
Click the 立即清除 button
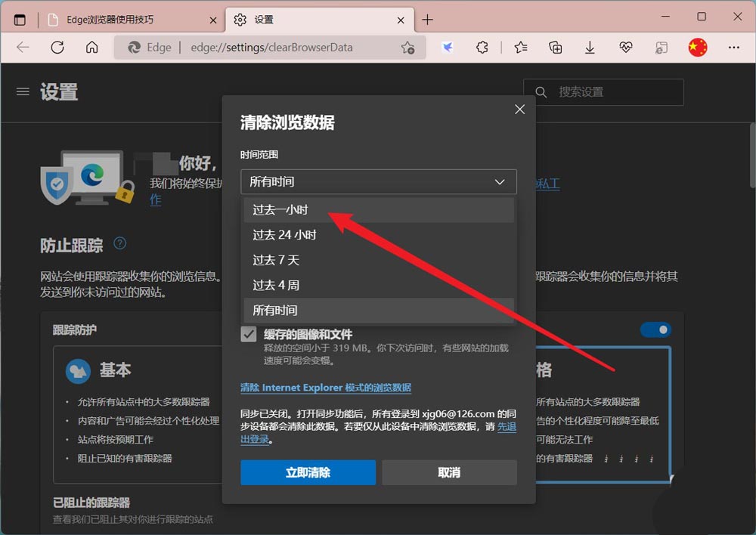308,472
